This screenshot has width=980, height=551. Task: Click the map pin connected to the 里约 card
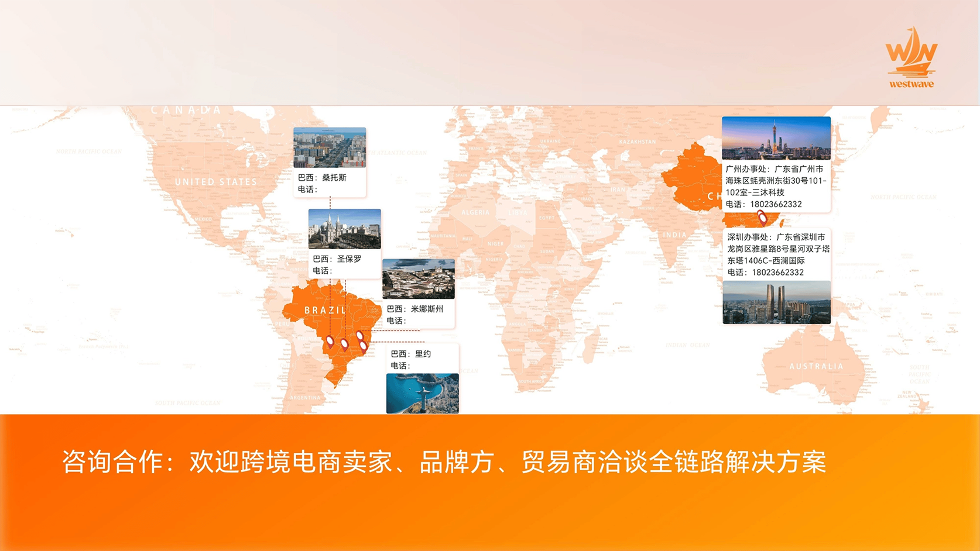point(364,346)
